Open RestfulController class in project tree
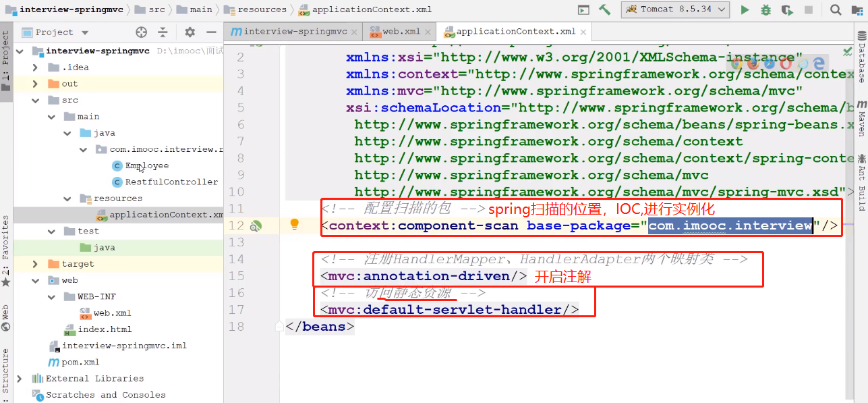 click(171, 182)
